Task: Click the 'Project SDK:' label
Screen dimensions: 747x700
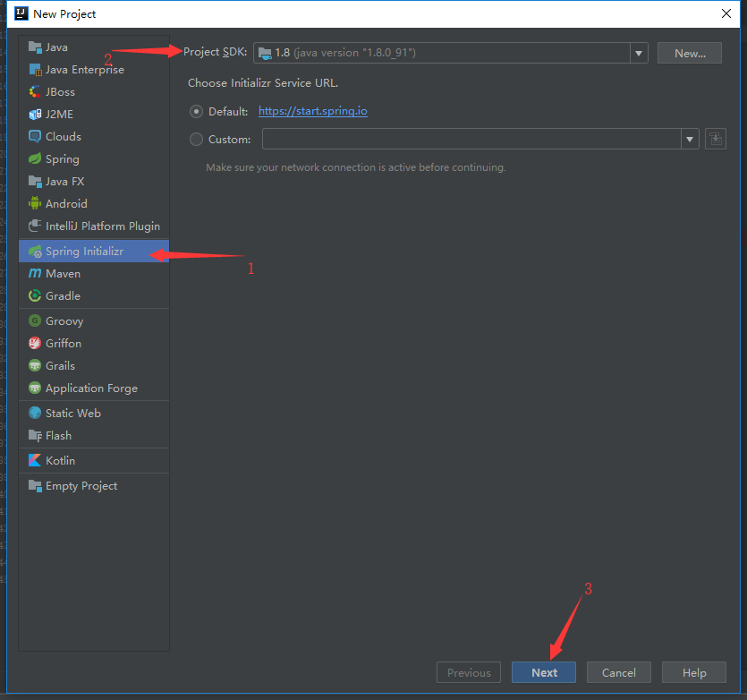Action: (215, 52)
